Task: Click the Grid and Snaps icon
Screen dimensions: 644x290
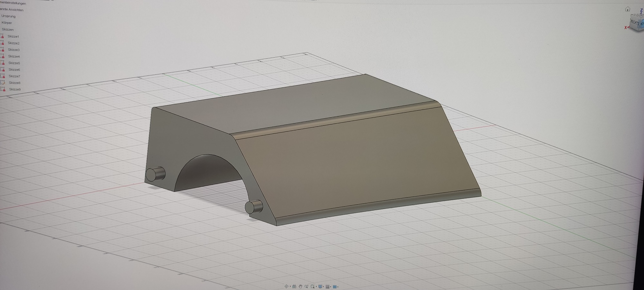Action: pos(327,286)
